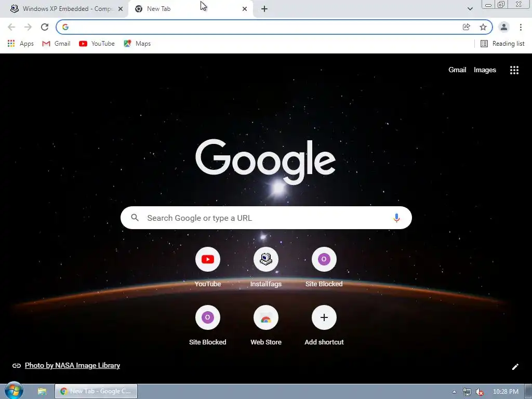Start a voice search with the microphone
The width and height of the screenshot is (532, 399).
coord(396,218)
